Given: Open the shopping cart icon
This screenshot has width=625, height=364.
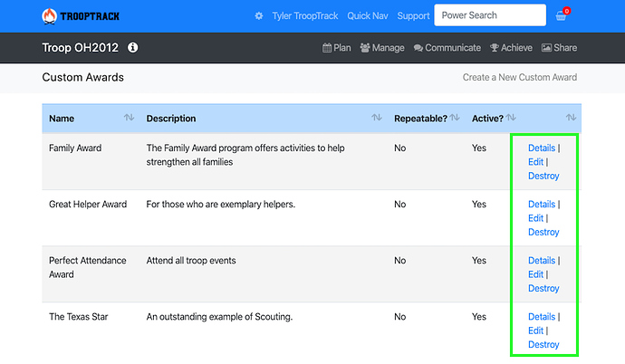Looking at the screenshot, I should tap(562, 15).
